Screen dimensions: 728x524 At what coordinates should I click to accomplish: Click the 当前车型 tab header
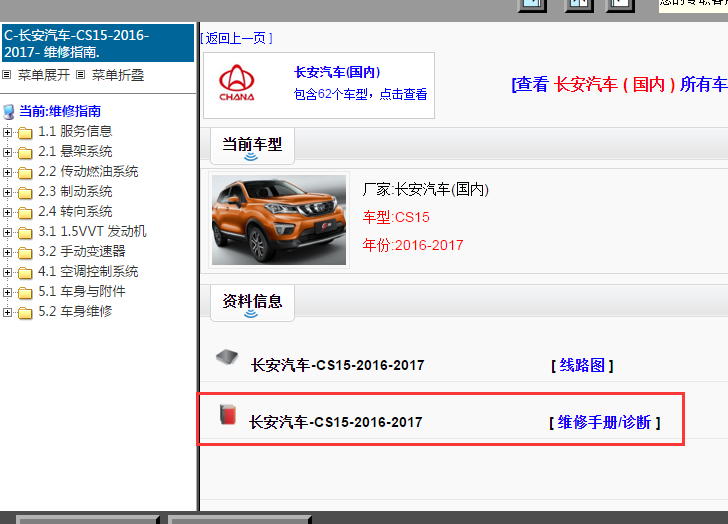(252, 146)
